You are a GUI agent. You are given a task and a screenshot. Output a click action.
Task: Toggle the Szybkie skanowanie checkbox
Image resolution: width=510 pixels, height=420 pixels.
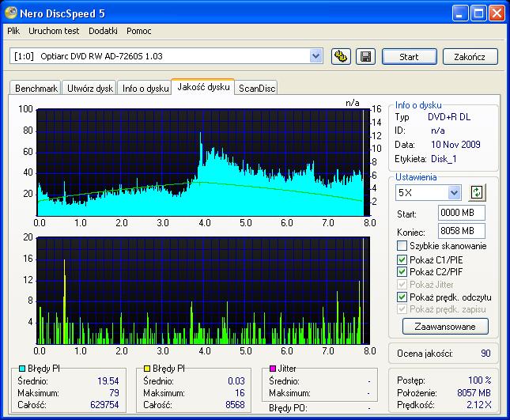point(402,246)
